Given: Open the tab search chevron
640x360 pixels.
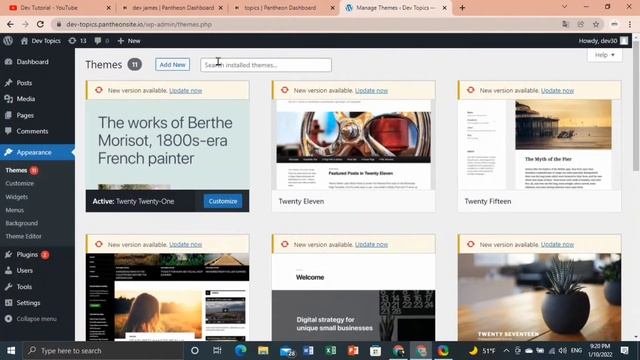Looking at the screenshot, I should point(564,7).
